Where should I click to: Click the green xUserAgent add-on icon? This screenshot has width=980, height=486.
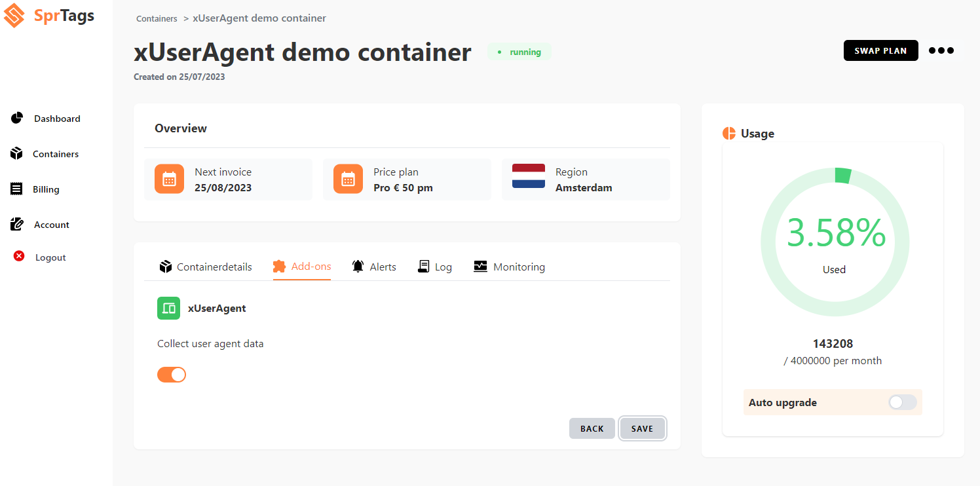pos(168,308)
